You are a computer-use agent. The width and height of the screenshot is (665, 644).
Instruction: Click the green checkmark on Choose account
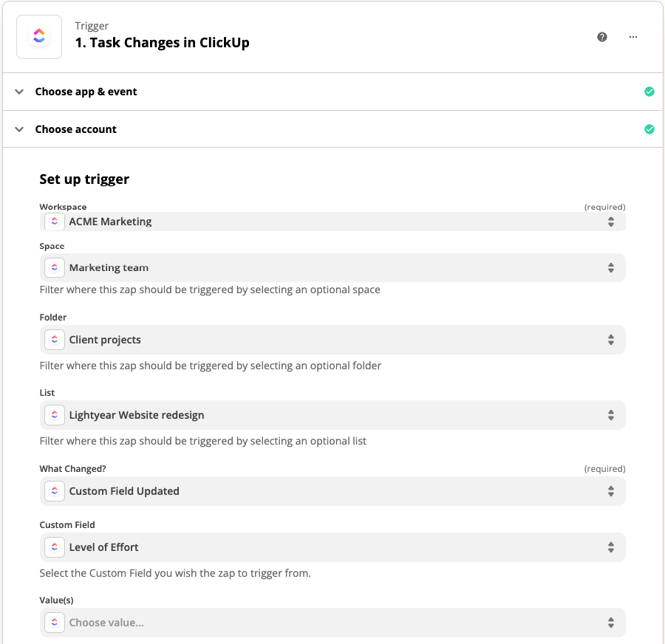649,129
